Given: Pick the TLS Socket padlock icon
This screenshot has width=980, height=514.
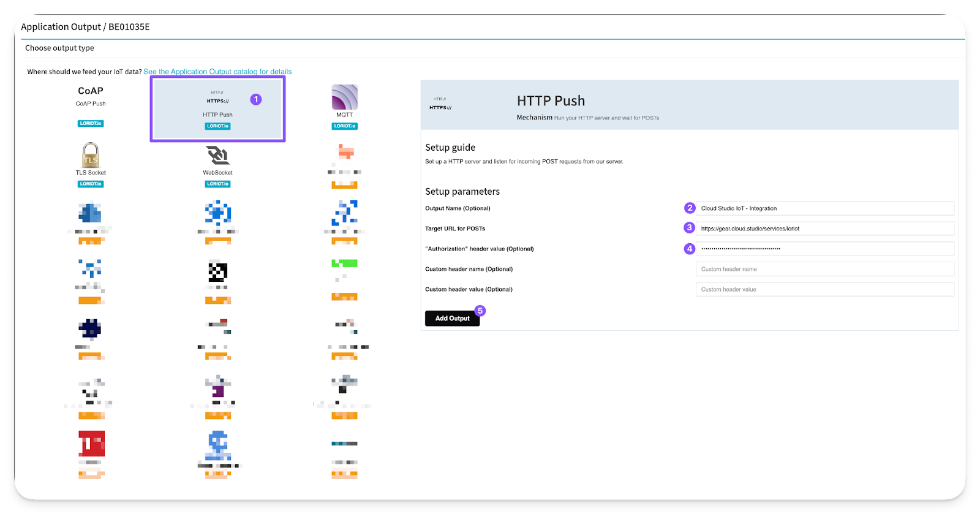Looking at the screenshot, I should [91, 156].
